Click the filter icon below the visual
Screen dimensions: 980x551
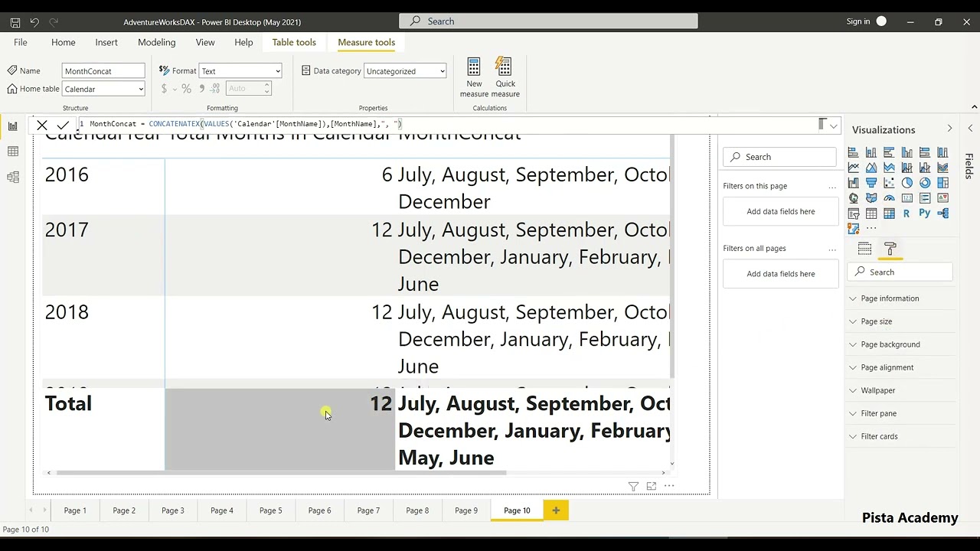pos(633,486)
